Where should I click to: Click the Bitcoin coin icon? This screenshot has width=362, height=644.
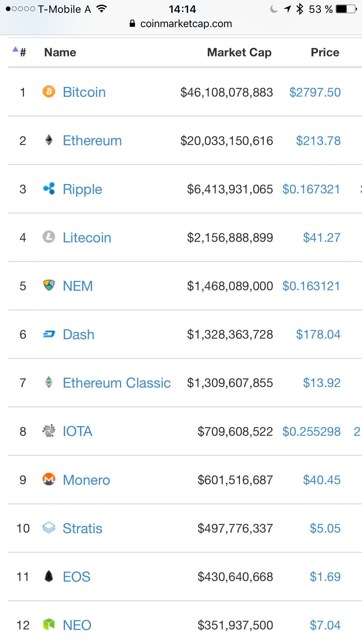49,92
